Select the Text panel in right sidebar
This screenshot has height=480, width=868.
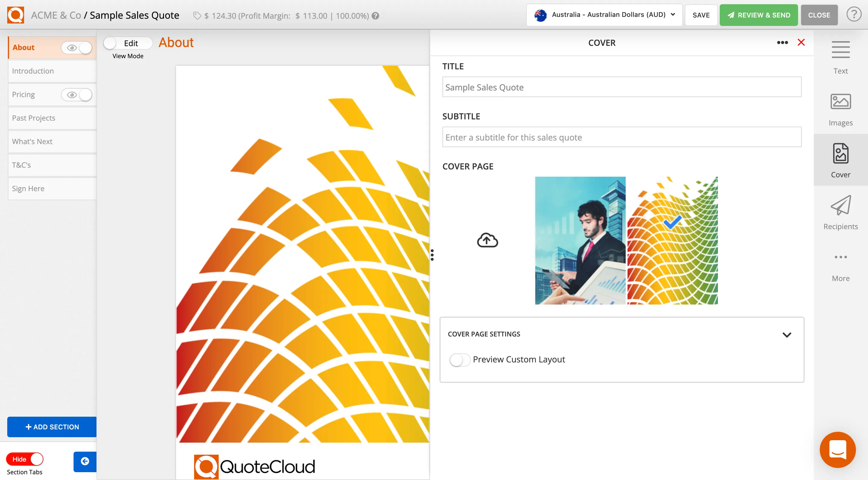tap(840, 57)
